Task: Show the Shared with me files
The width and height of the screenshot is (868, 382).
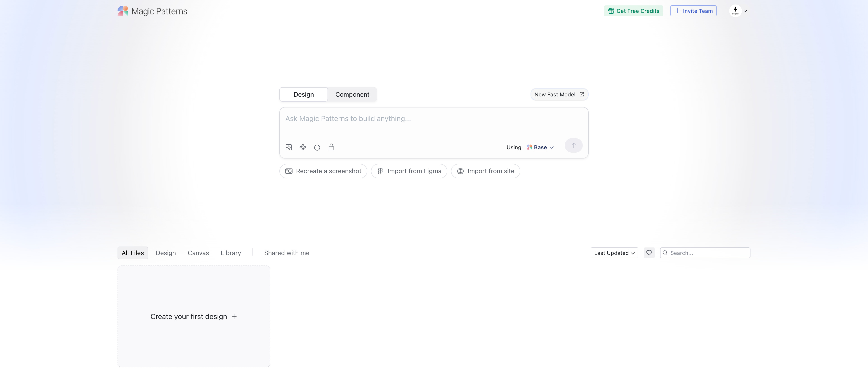Action: (286, 253)
